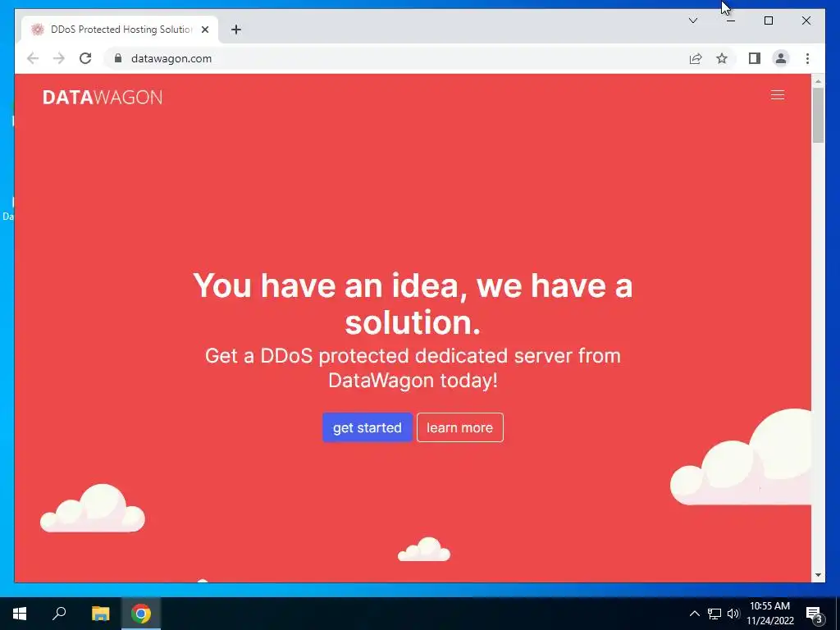This screenshot has width=840, height=630.
Task: Go forward in browser history
Action: point(59,58)
